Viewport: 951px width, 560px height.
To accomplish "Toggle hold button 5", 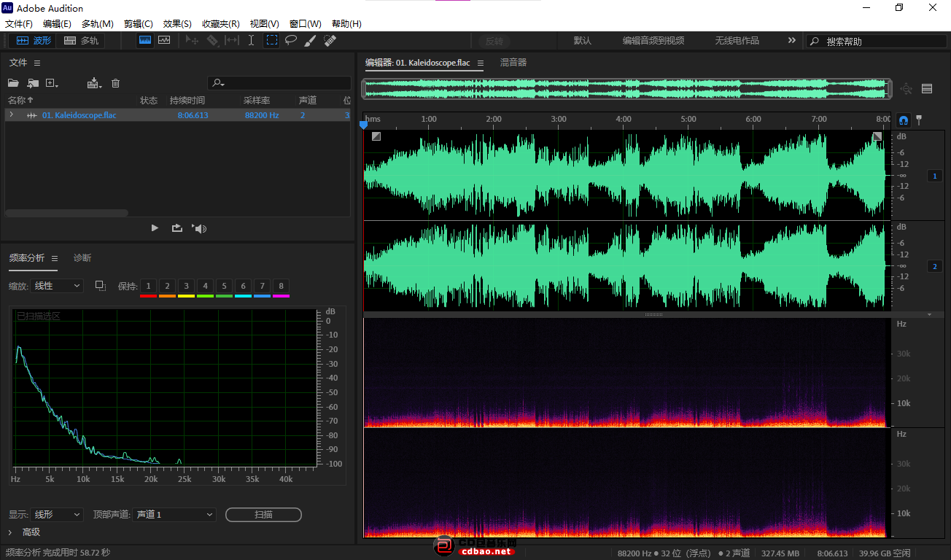I will pos(224,286).
